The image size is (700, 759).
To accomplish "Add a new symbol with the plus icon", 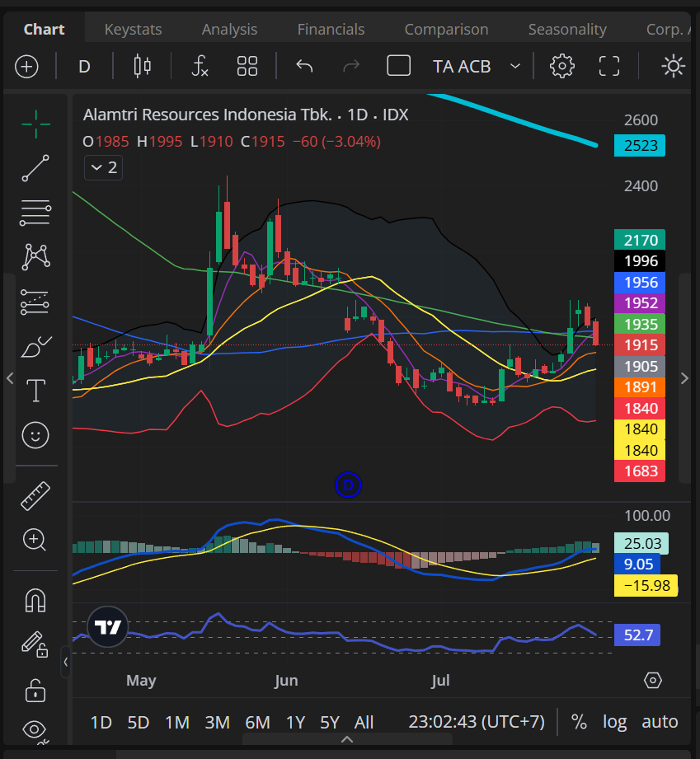I will point(26,66).
